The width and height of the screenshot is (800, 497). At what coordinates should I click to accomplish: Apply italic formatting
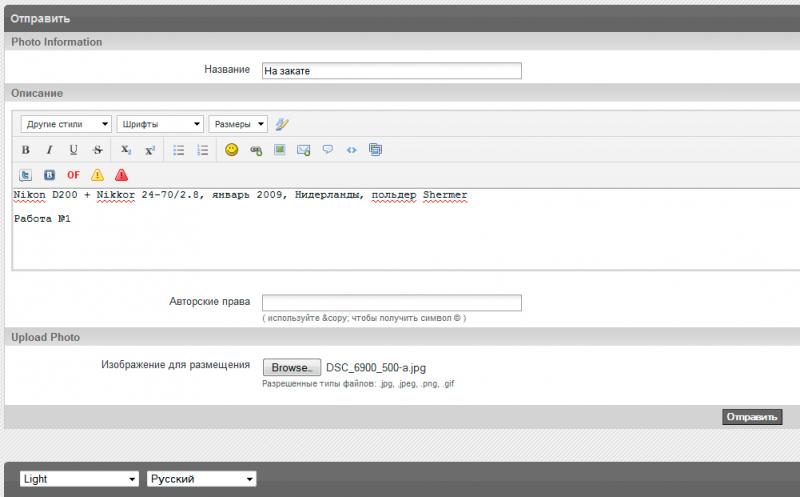pos(49,150)
